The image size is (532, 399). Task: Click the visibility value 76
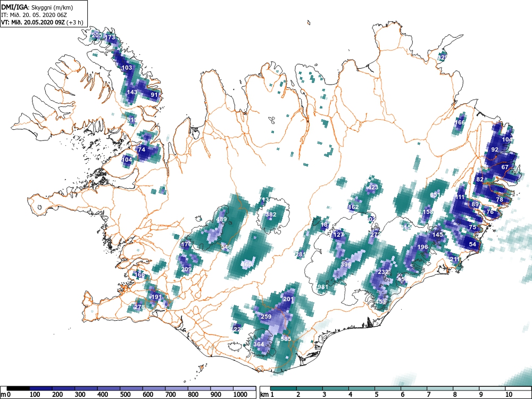pyautogui.click(x=489, y=212)
